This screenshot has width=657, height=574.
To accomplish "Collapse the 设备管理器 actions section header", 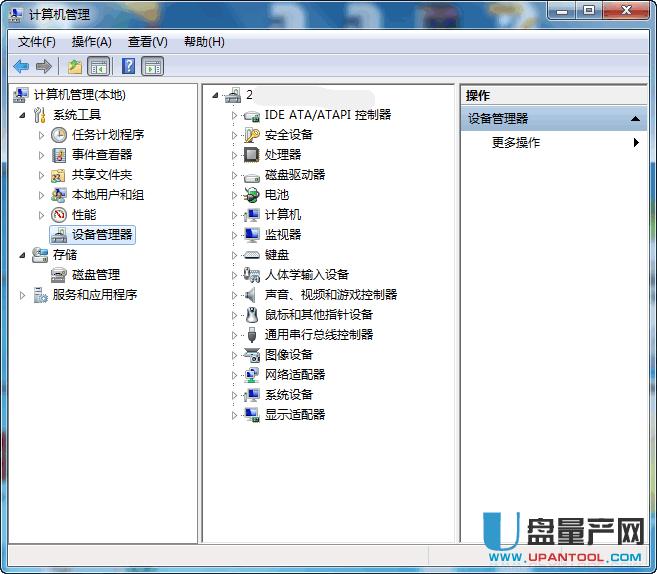I will point(636,119).
